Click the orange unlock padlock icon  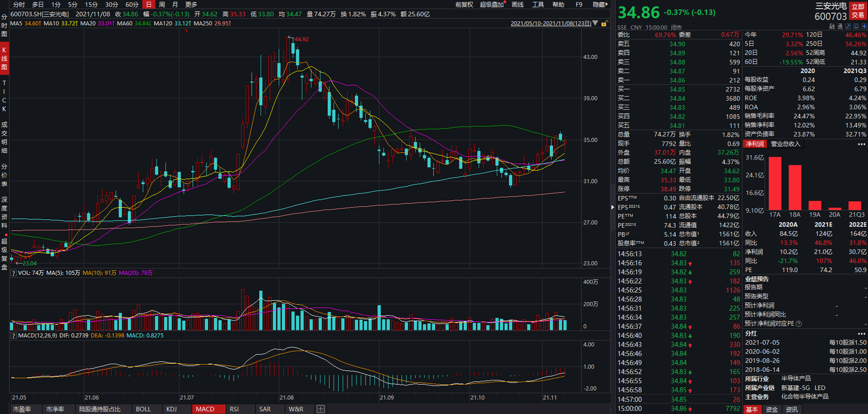[604, 23]
